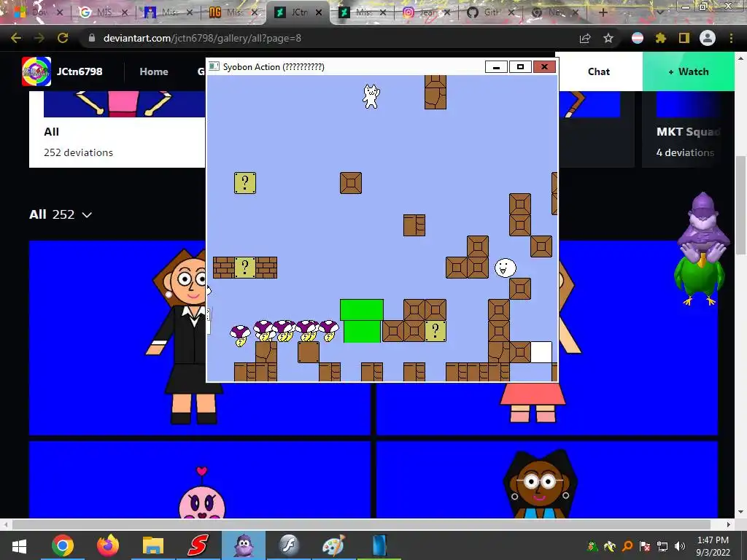The height and width of the screenshot is (560, 747).
Task: Open a new browser tab
Action: (603, 12)
